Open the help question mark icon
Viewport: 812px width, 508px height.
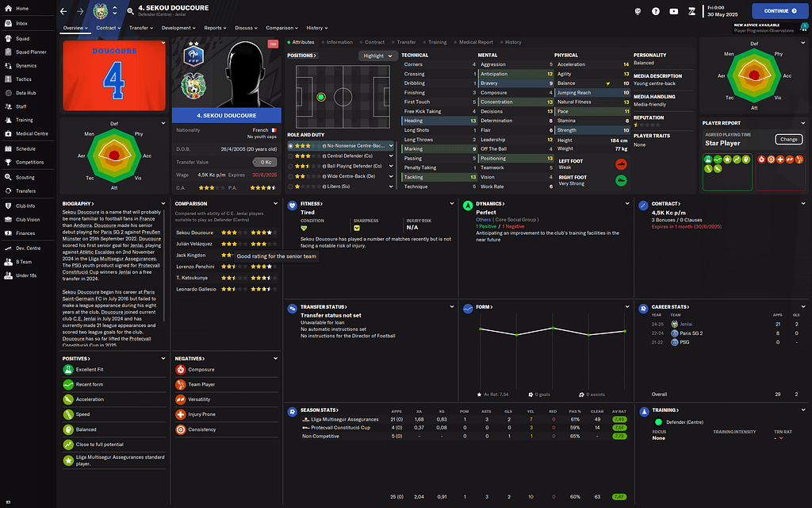(x=656, y=11)
